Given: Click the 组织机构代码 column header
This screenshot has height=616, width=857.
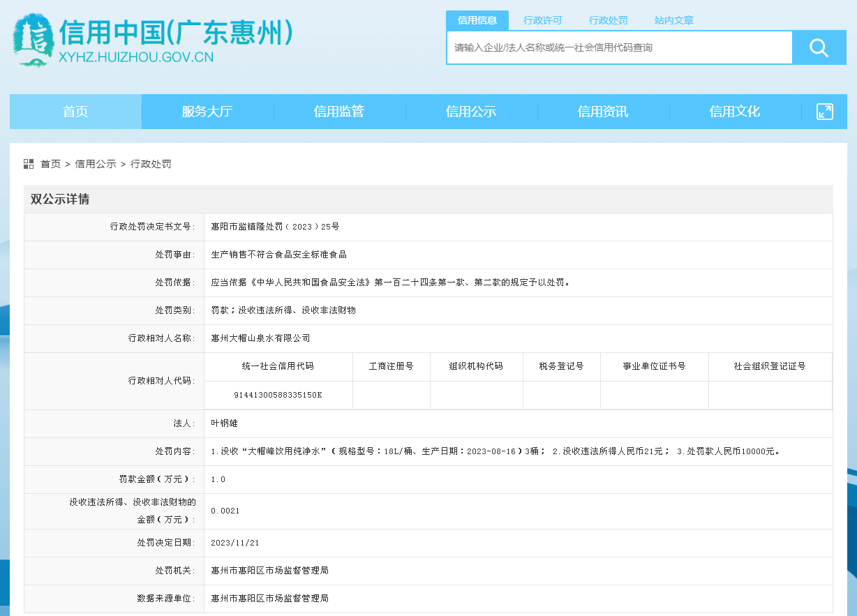Looking at the screenshot, I should (x=476, y=366).
